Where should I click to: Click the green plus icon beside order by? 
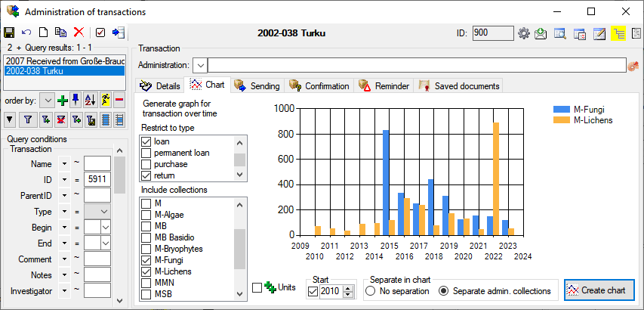[63, 100]
